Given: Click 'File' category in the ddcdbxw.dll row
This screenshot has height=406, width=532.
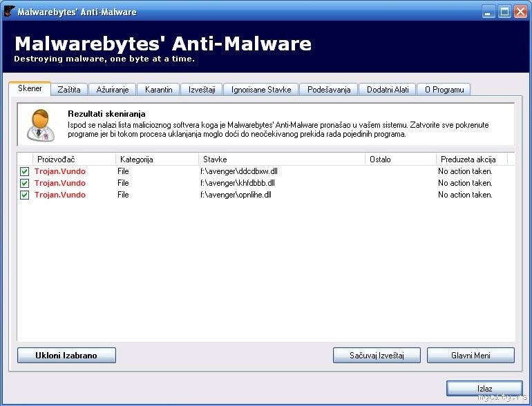Looking at the screenshot, I should (x=123, y=171).
